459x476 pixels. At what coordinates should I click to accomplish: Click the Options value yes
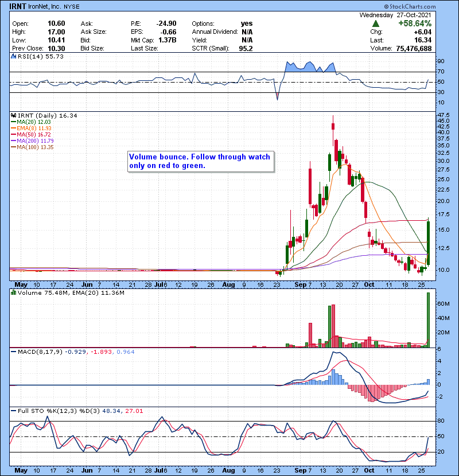pos(247,24)
